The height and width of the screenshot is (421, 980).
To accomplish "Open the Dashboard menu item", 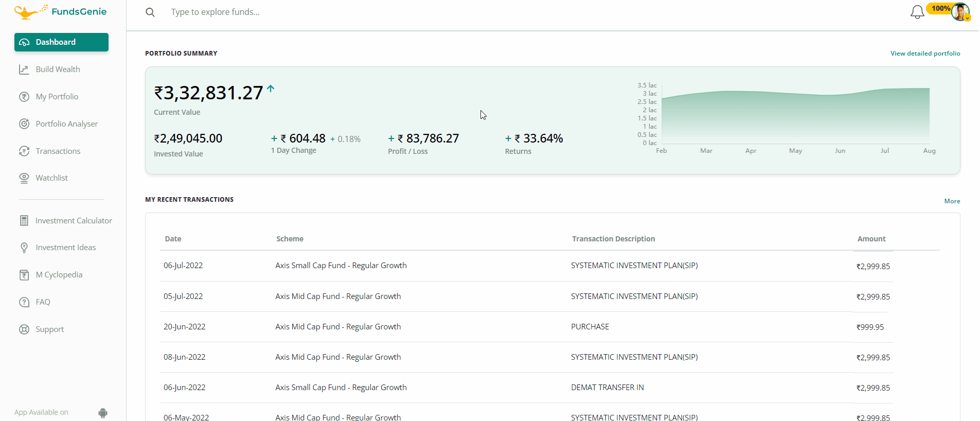I will pyautogui.click(x=61, y=42).
